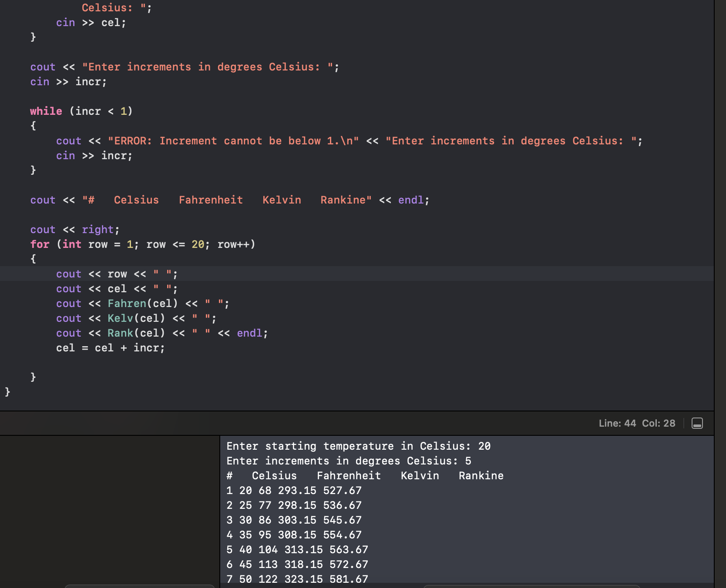The image size is (726, 588).
Task: Click the Rank(cel) function call
Action: click(136, 333)
